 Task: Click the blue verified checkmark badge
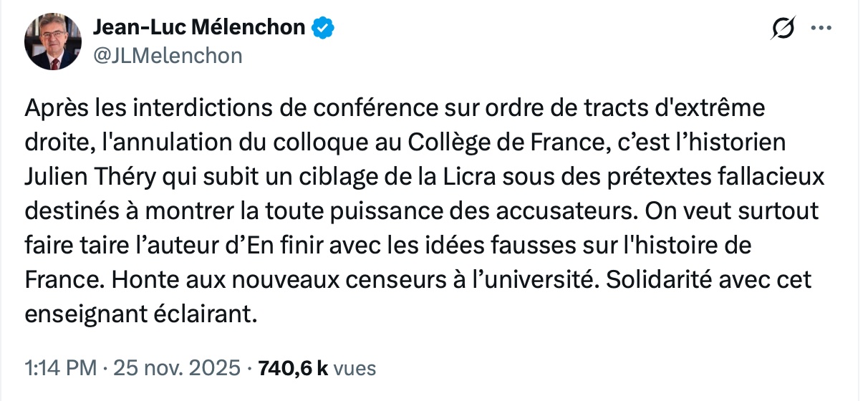pyautogui.click(x=322, y=28)
